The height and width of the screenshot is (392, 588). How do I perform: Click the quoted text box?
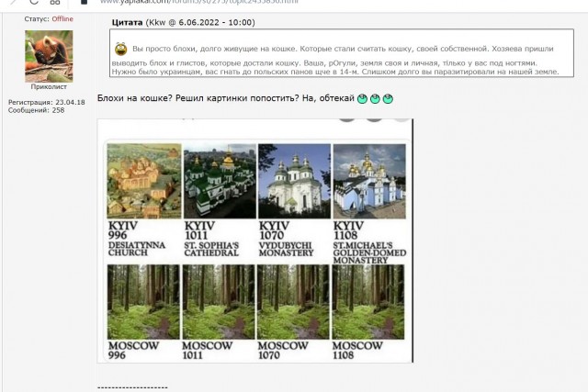(x=342, y=53)
